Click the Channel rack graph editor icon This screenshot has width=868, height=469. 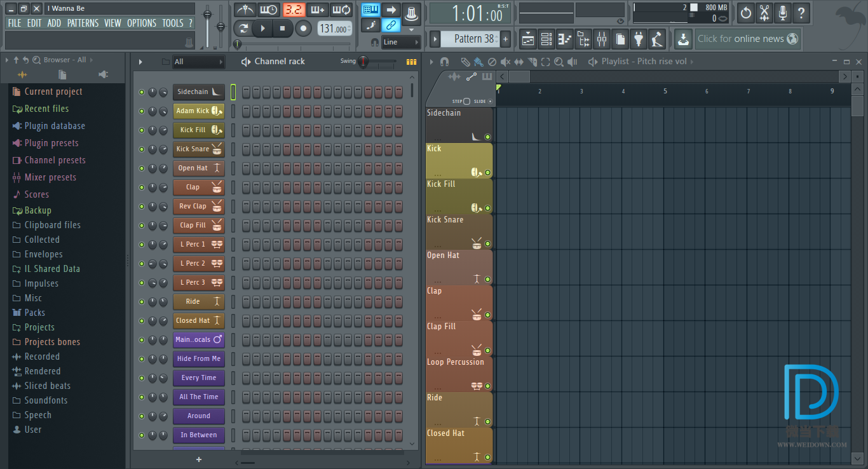(x=411, y=62)
